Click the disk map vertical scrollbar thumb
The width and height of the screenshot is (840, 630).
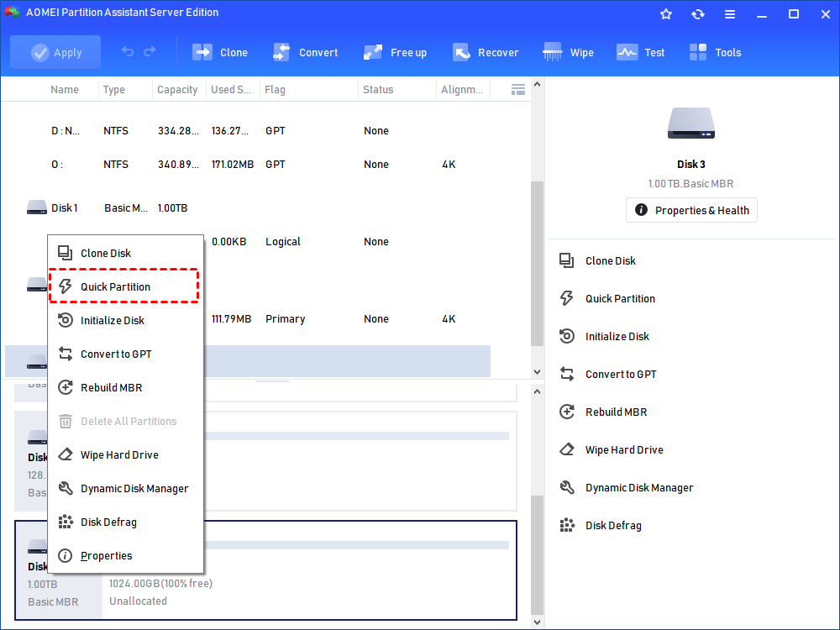tap(537, 554)
